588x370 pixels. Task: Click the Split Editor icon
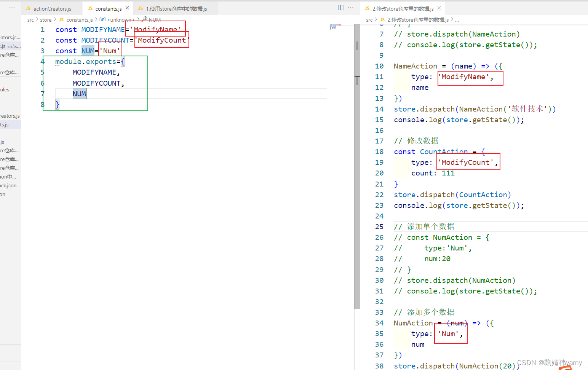tap(340, 8)
